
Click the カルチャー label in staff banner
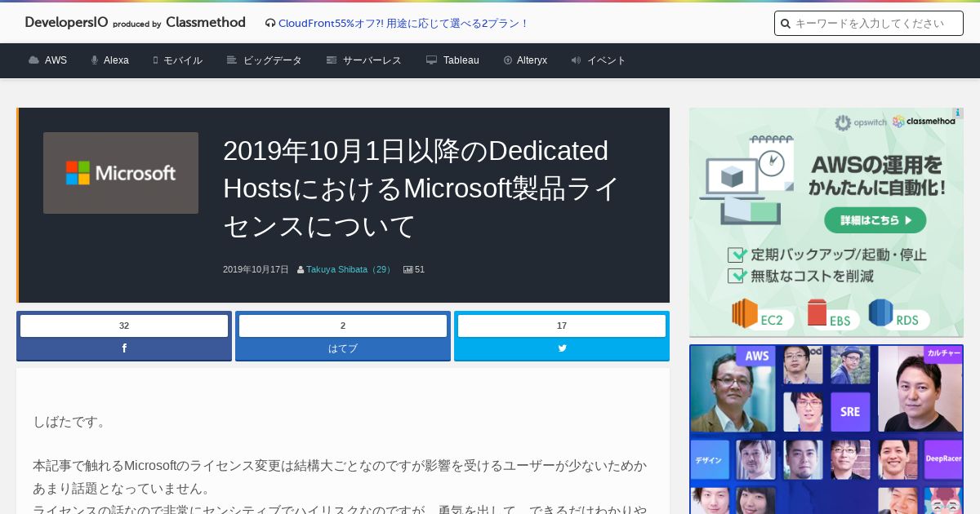943,352
